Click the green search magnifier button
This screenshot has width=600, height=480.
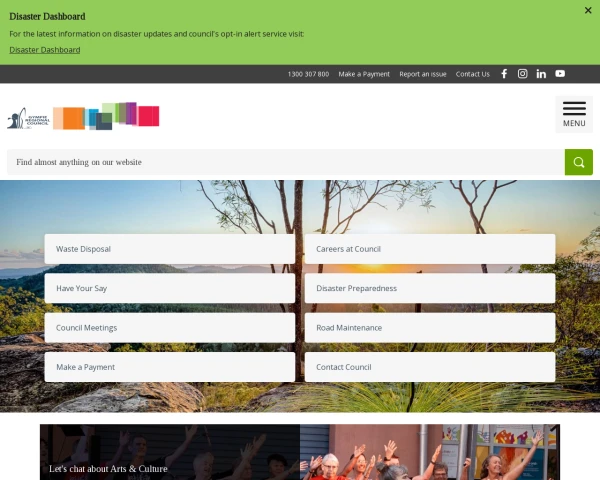pyautogui.click(x=579, y=162)
